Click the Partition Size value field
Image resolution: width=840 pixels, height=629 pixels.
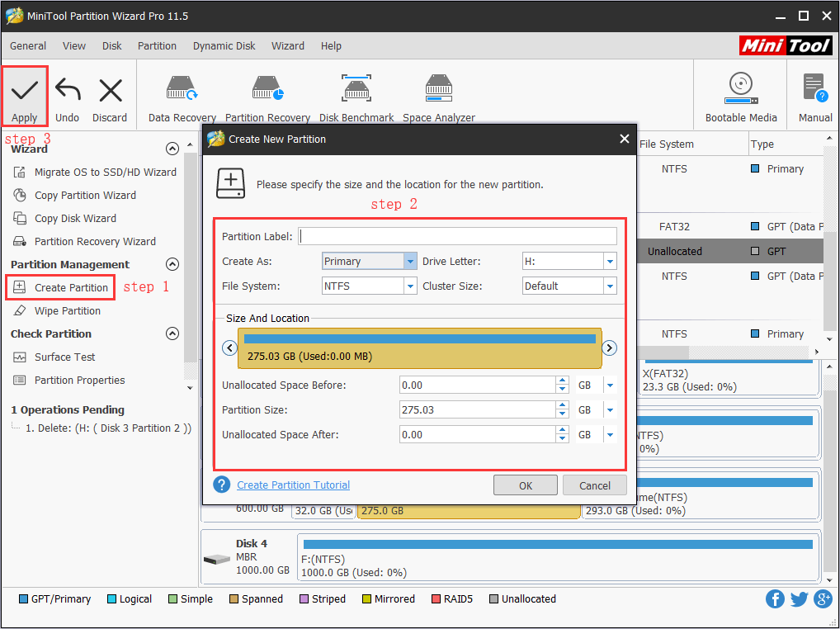click(477, 410)
